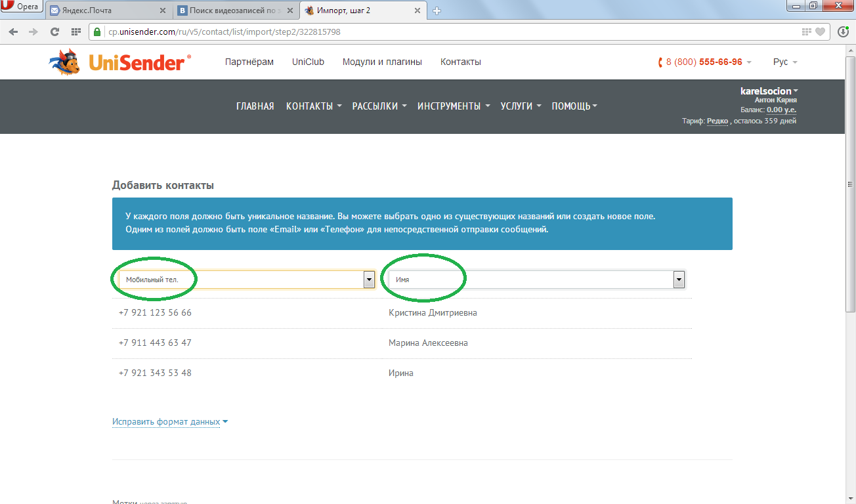Click the Добавить контакты heading
The width and height of the screenshot is (856, 504).
(x=163, y=186)
